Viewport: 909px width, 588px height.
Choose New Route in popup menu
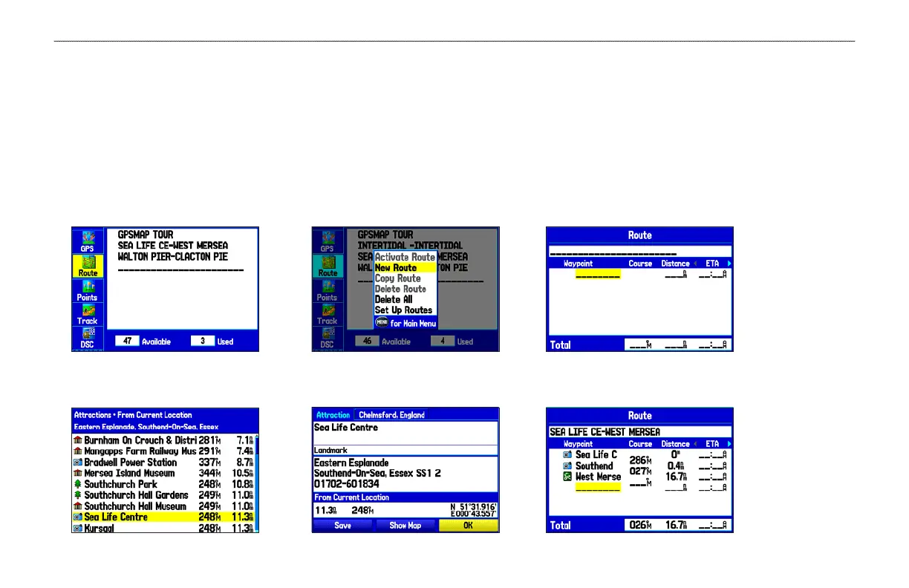click(405, 267)
